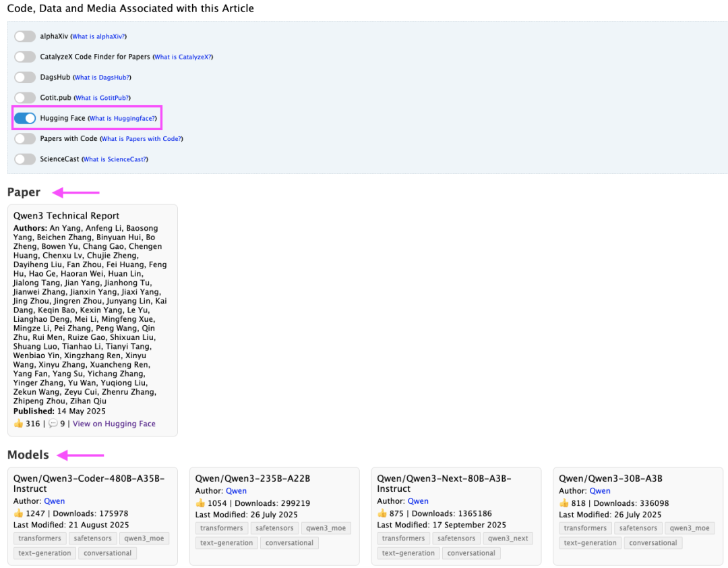
Task: Click text-generation tag on Qwen3-Next-80B card
Action: tap(408, 553)
